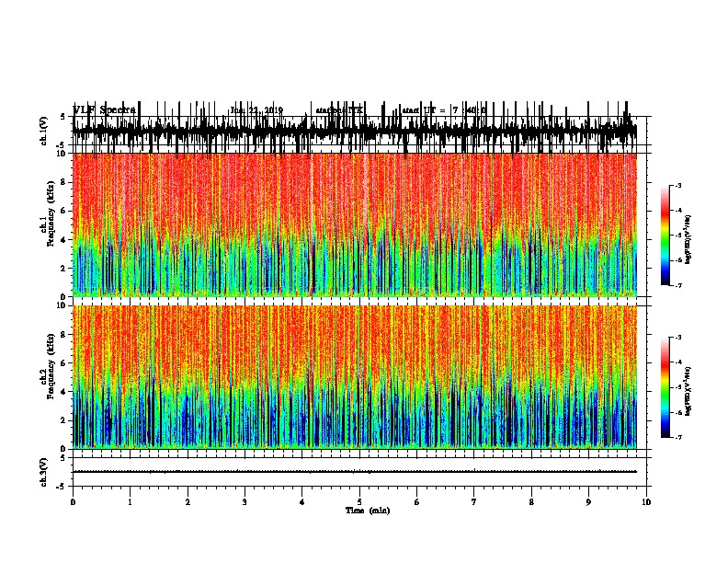The height and width of the screenshot is (563, 728).
Task: Click the '6' kHz tick of ch.1 spectrogram
Action: [x=64, y=211]
